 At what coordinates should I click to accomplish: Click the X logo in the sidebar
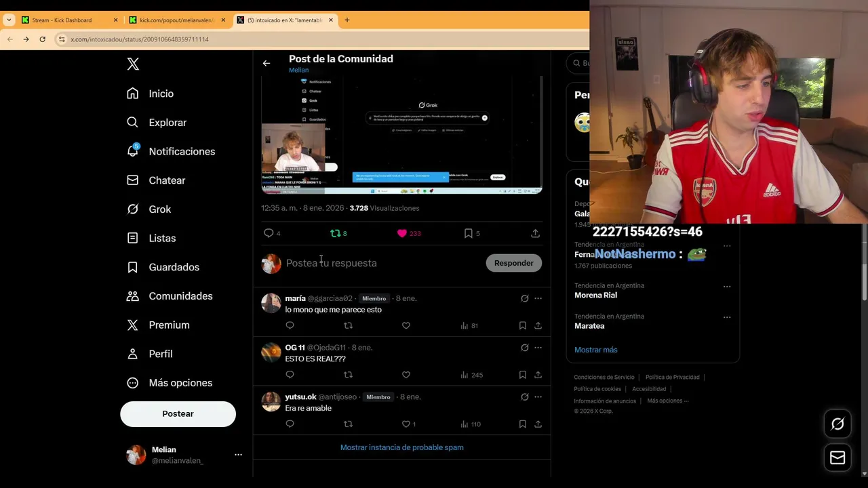click(133, 64)
